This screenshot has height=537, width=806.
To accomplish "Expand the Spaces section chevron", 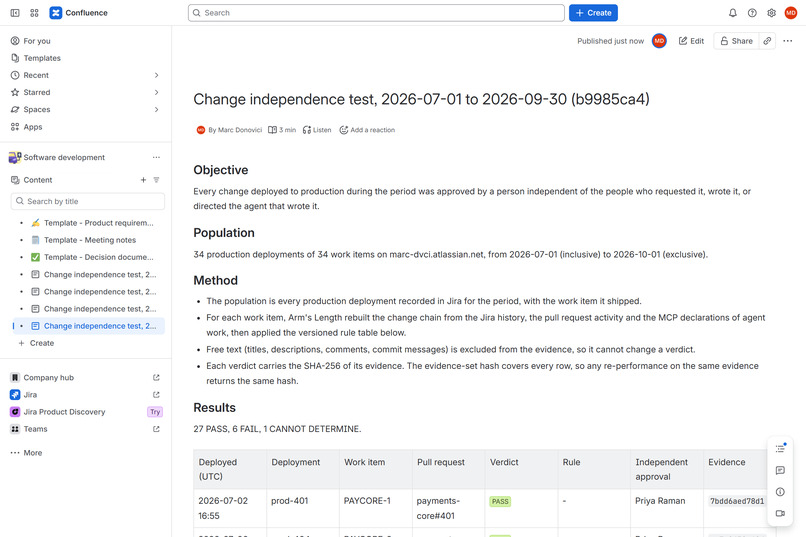I will pos(156,109).
